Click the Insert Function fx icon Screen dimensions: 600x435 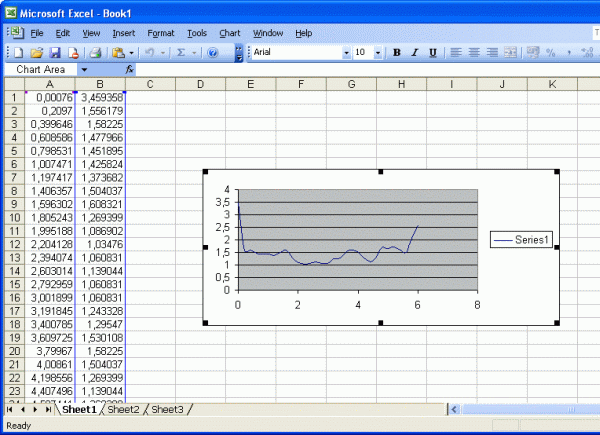point(130,70)
